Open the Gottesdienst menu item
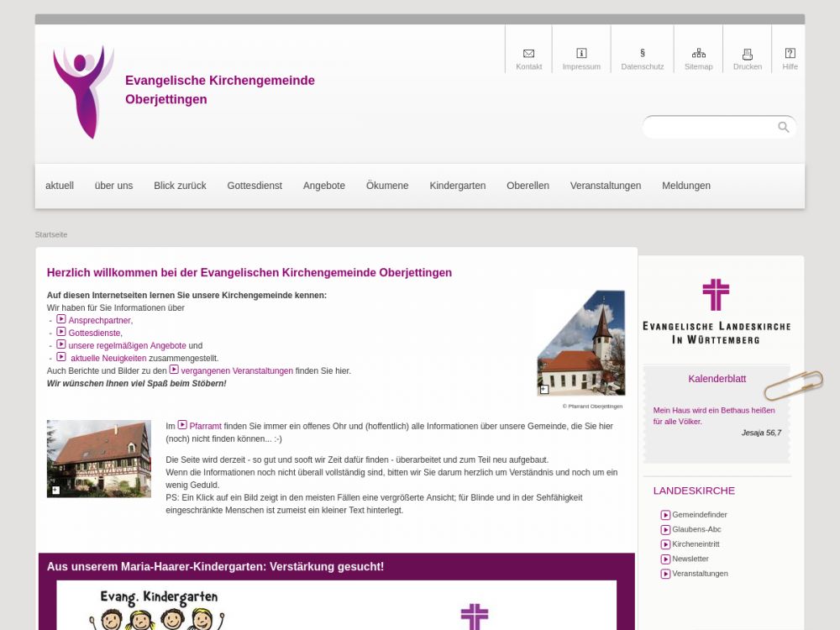Viewport: 840px width, 630px height. (255, 186)
